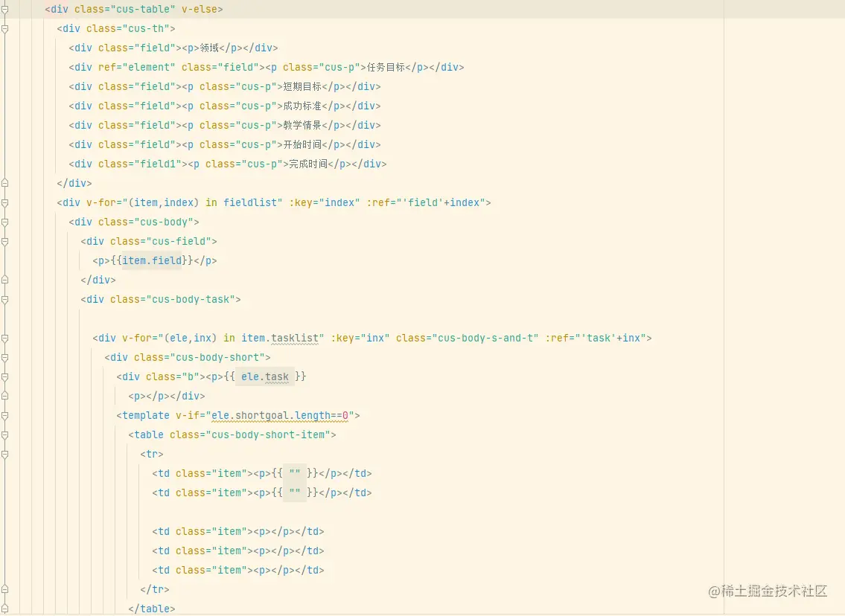845x616 pixels.
Task: Fold the cus-body-task div in gutter
Action: tap(5, 300)
